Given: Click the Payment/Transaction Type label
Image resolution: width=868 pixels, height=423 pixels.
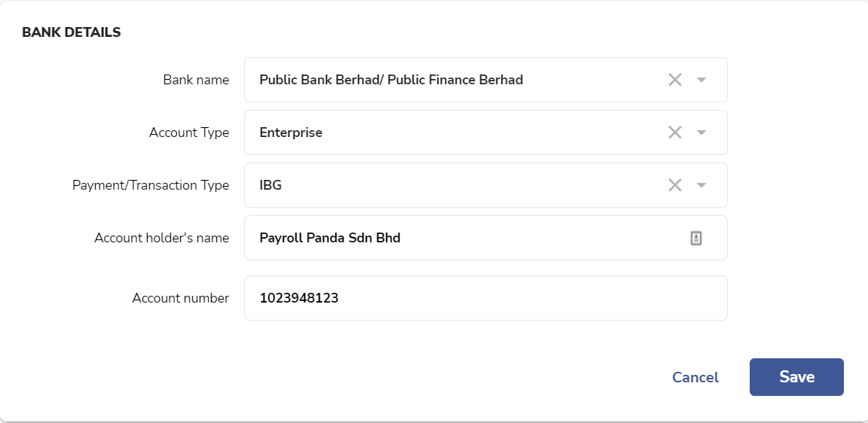Looking at the screenshot, I should 151,185.
